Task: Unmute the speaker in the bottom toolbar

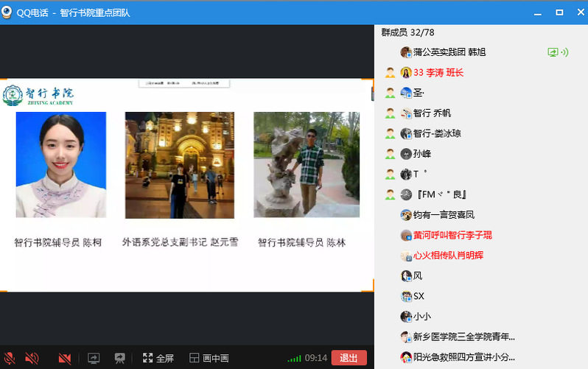Action: click(32, 358)
